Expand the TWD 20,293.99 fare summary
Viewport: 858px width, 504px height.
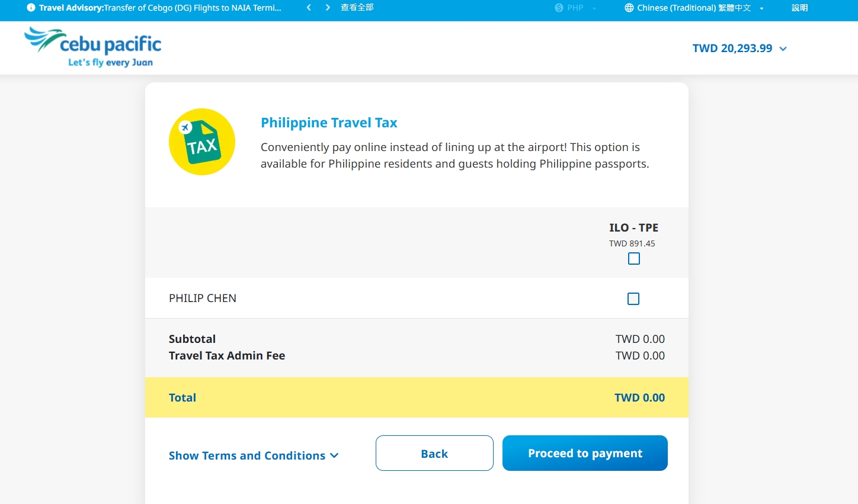[x=739, y=49]
